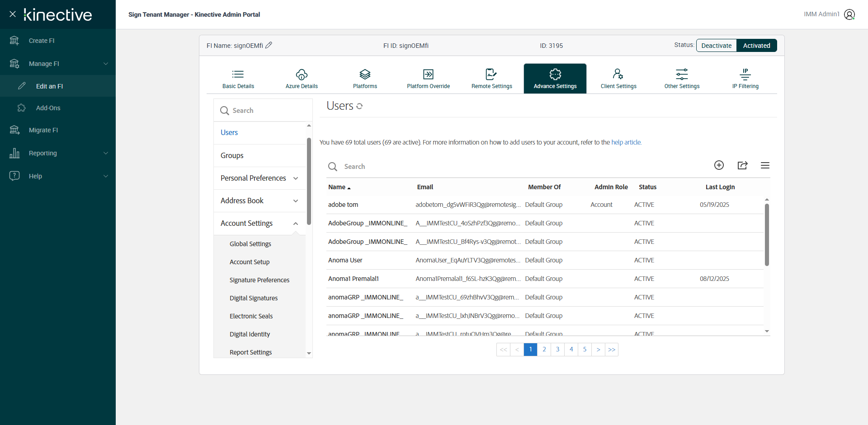Image resolution: width=868 pixels, height=425 pixels.
Task: Open the hamburger menu above the users table
Action: [765, 165]
